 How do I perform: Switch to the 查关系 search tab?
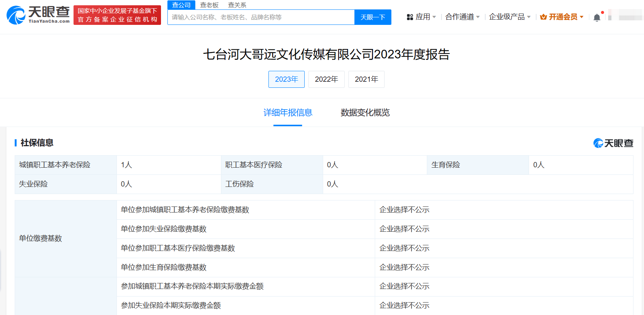[237, 5]
